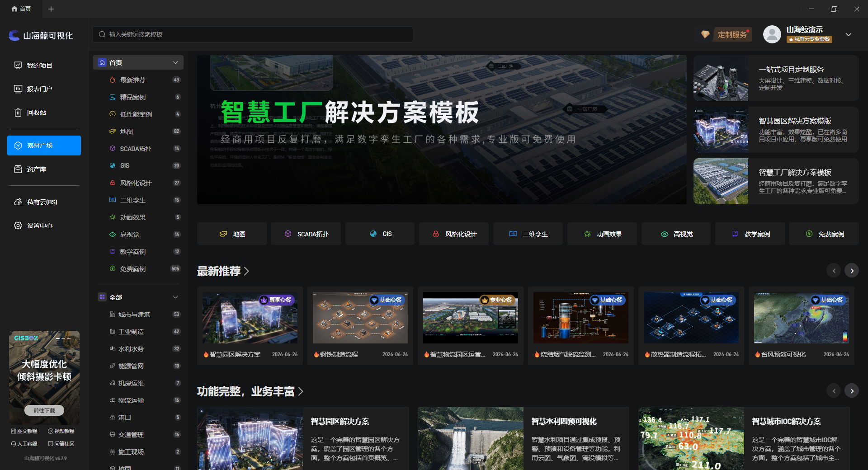Select the SCADA拓扑 category shortcut button
868x470 pixels.
coord(306,234)
